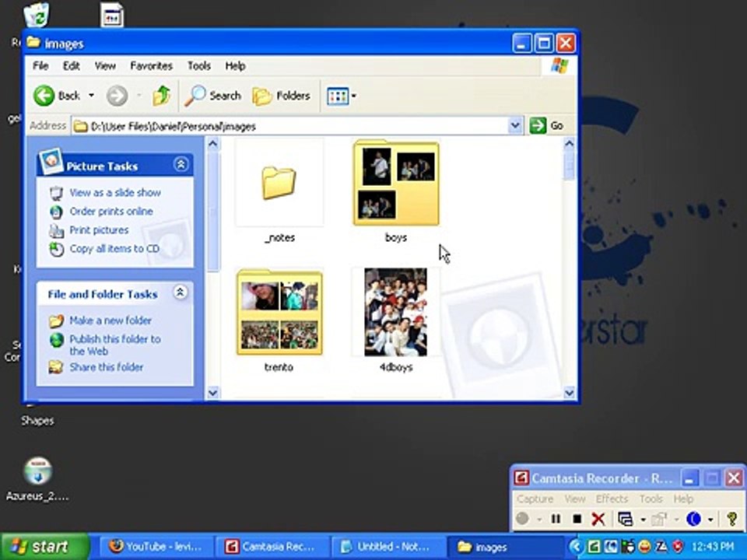Open the View menu in images window
The width and height of the screenshot is (747, 560).
click(105, 65)
